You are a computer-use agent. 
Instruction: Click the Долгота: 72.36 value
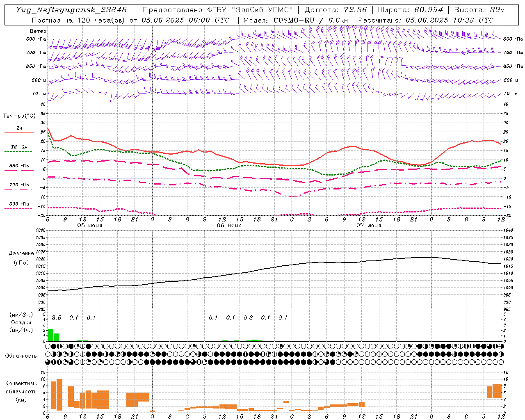click(x=336, y=10)
